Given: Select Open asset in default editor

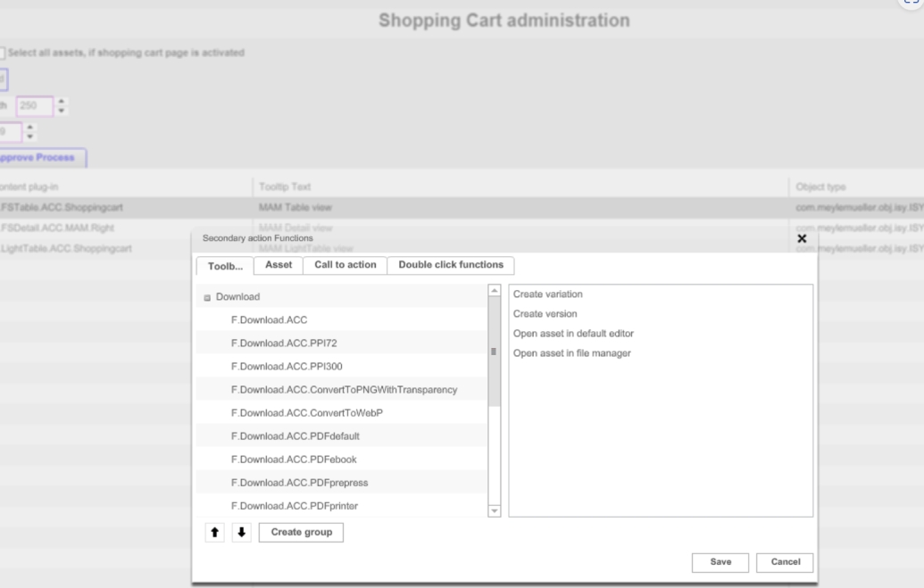Looking at the screenshot, I should pyautogui.click(x=573, y=334).
